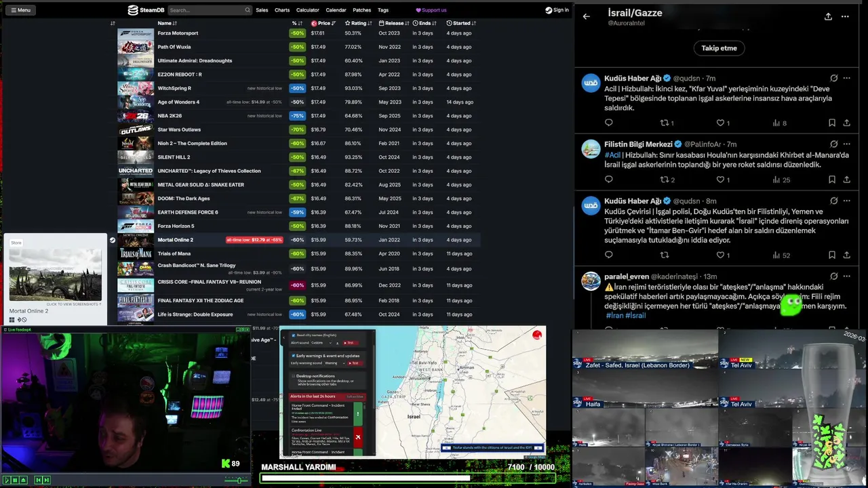Enable Desktop notifications checkbox
The height and width of the screenshot is (488, 868).
point(293,375)
